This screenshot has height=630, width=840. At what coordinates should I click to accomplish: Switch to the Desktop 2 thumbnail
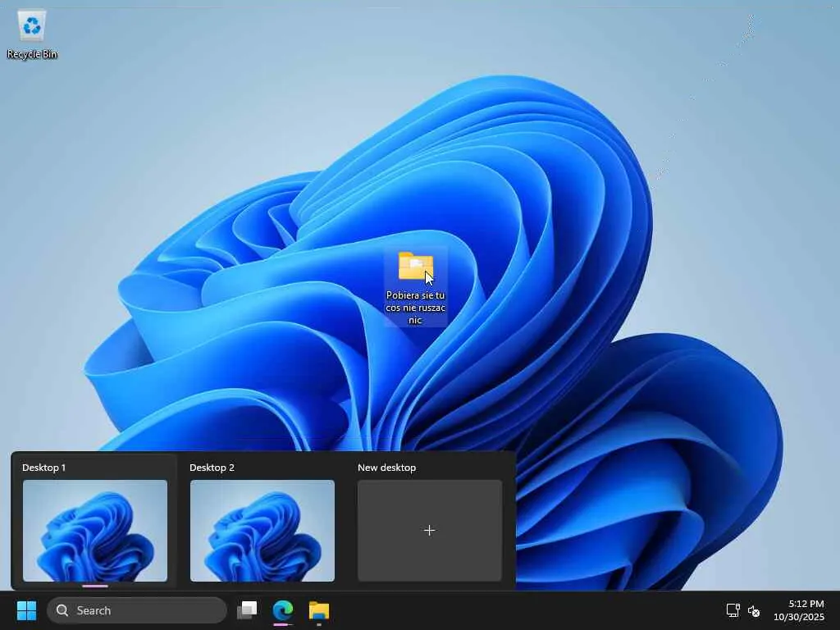pyautogui.click(x=262, y=531)
